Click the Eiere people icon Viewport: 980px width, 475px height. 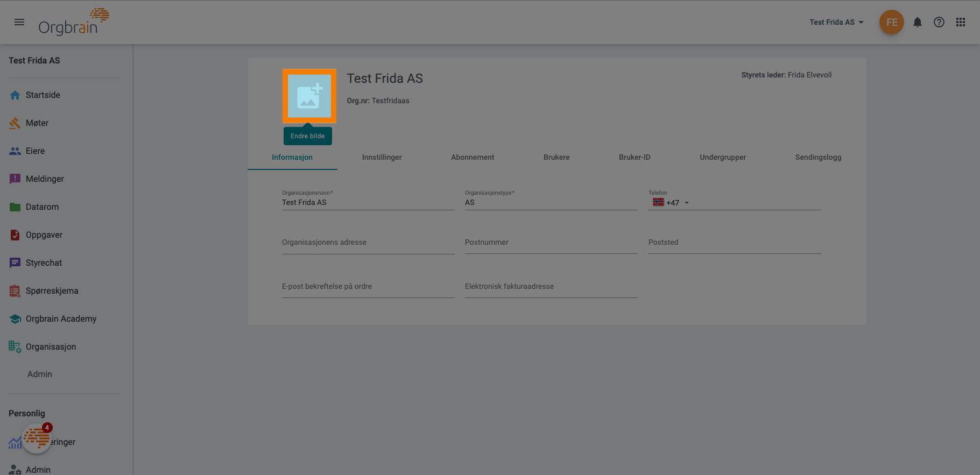(x=15, y=151)
